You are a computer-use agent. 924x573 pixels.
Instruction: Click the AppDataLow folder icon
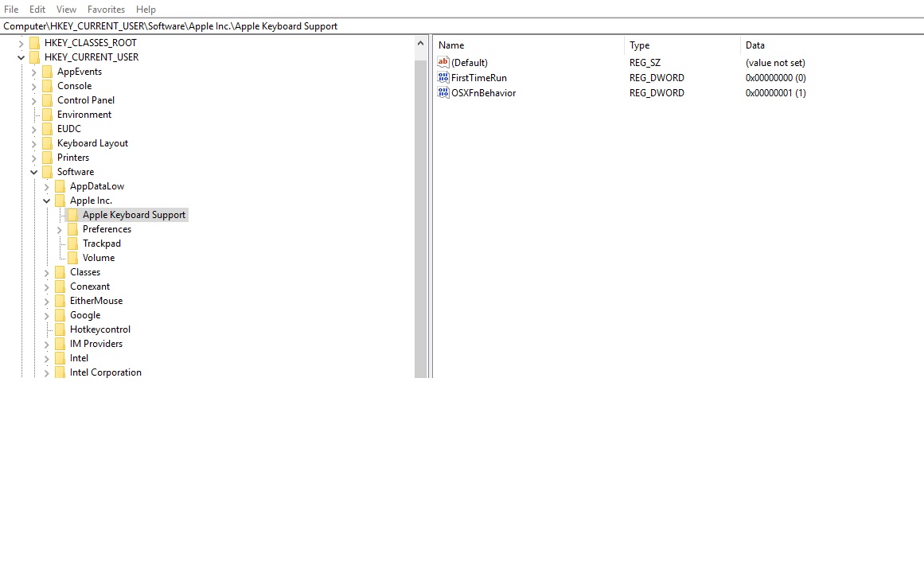pyautogui.click(x=60, y=186)
